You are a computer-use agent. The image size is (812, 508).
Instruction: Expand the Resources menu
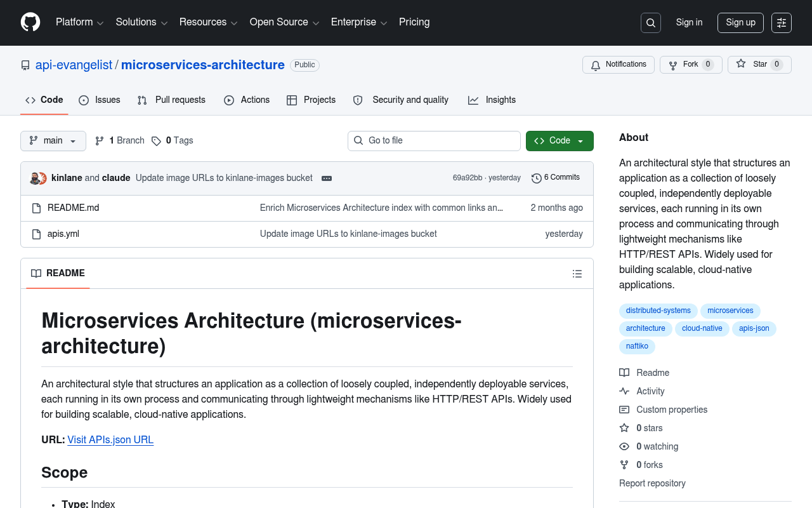click(208, 22)
